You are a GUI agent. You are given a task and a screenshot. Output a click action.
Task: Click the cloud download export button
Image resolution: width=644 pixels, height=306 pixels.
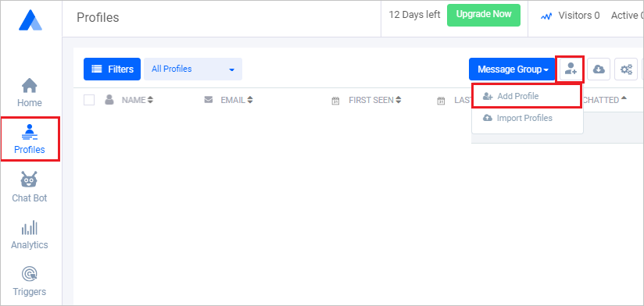(x=599, y=69)
